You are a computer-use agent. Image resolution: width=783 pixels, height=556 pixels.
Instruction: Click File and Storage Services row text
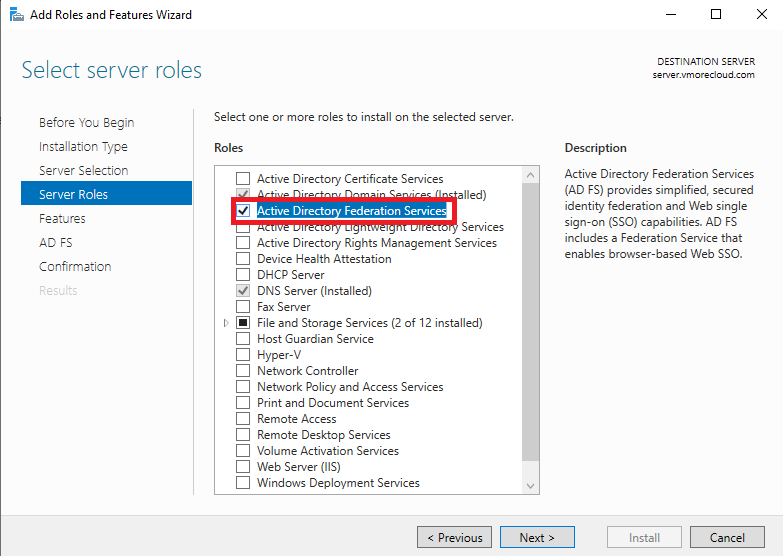370,323
